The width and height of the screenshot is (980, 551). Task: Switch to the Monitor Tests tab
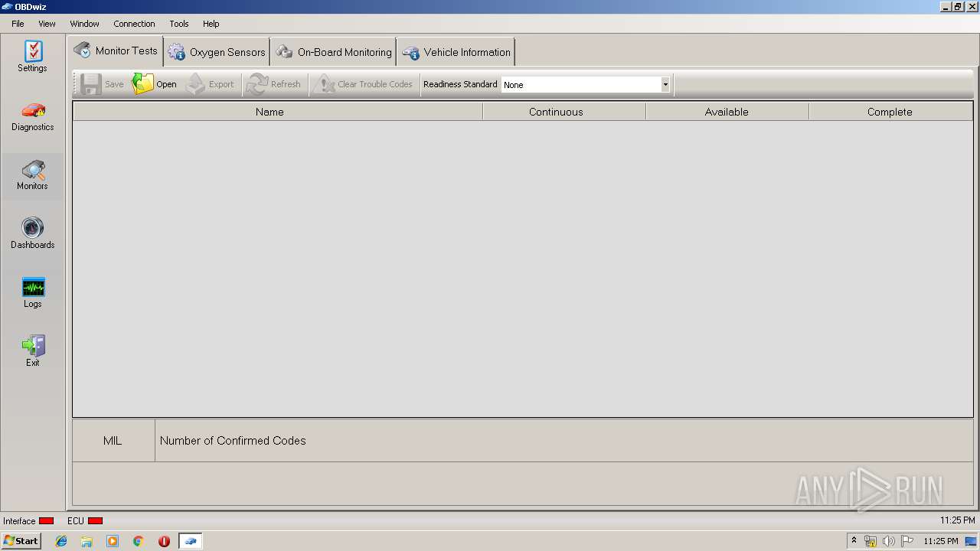[x=116, y=51]
